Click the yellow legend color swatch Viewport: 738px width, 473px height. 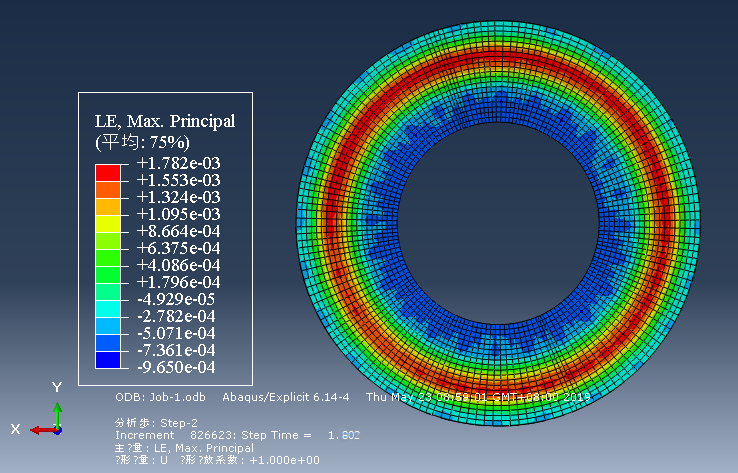coord(108,224)
